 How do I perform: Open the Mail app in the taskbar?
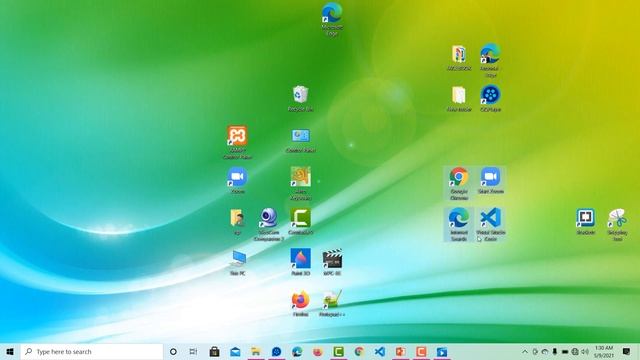tap(235, 351)
